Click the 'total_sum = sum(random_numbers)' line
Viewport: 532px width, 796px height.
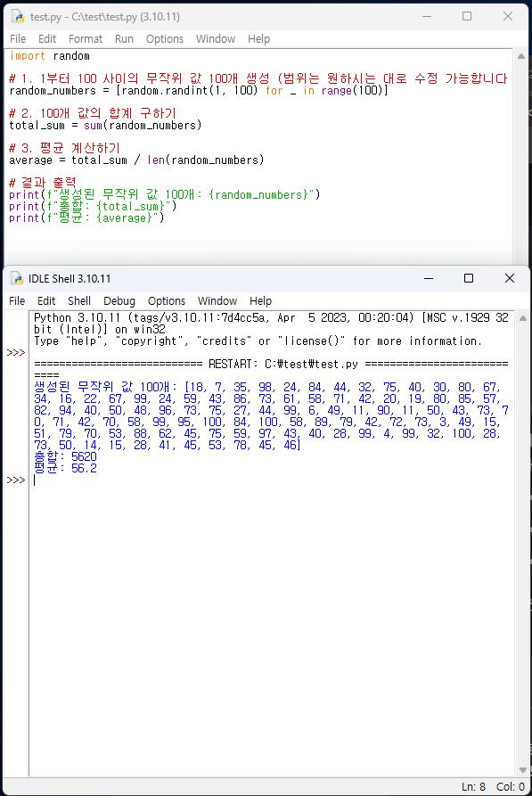coord(105,126)
